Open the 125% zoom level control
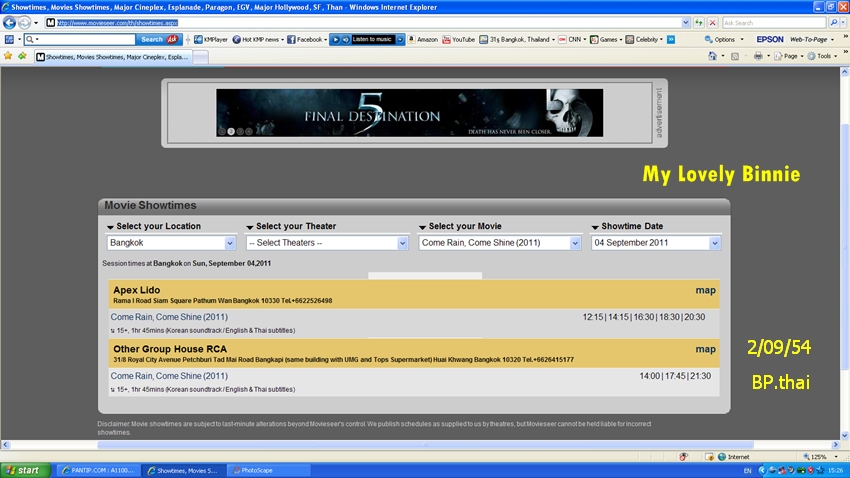850x478 pixels. pos(820,457)
